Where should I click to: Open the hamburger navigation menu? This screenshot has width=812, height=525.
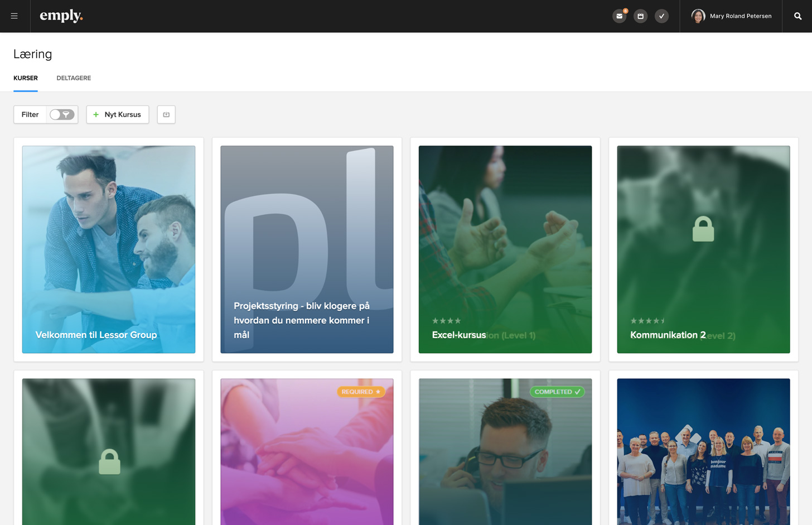[x=14, y=16]
